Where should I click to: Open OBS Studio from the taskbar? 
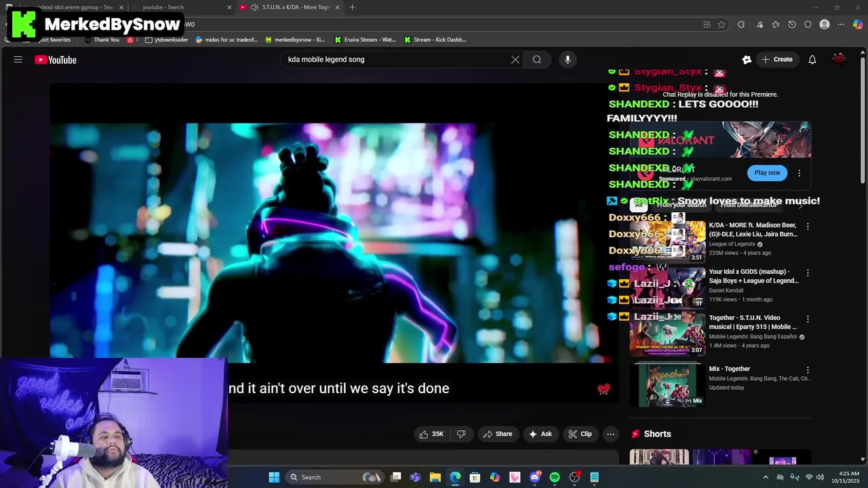[574, 477]
